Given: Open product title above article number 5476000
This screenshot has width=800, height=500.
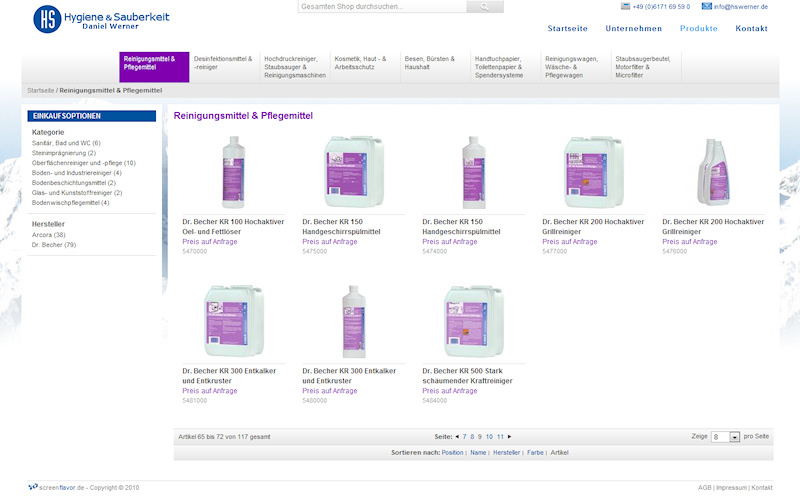Looking at the screenshot, I should pos(713,227).
